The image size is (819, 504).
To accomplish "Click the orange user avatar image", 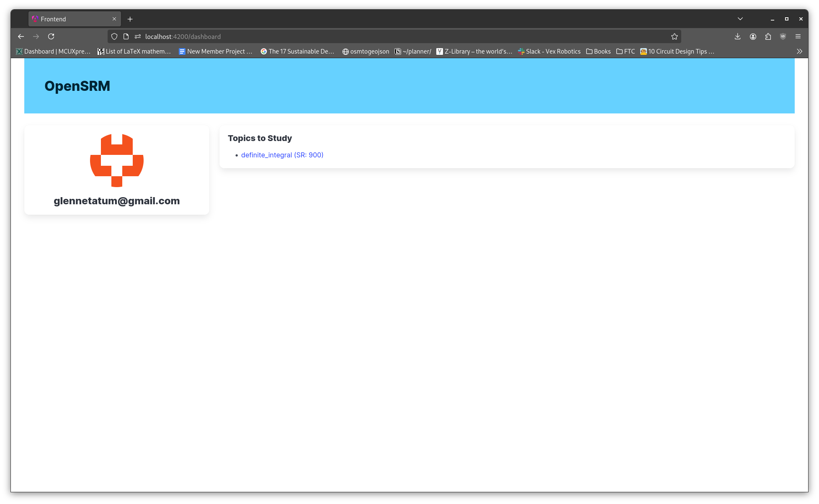I will pos(117,160).
